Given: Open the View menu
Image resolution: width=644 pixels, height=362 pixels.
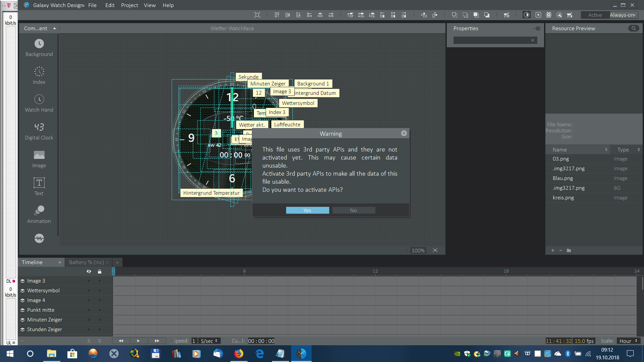Looking at the screenshot, I should [150, 5].
